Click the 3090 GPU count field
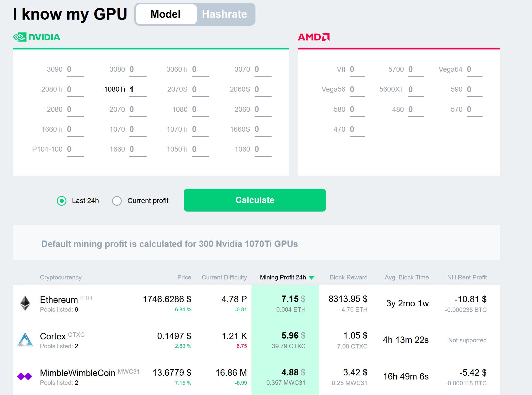532x395 pixels. (75, 70)
